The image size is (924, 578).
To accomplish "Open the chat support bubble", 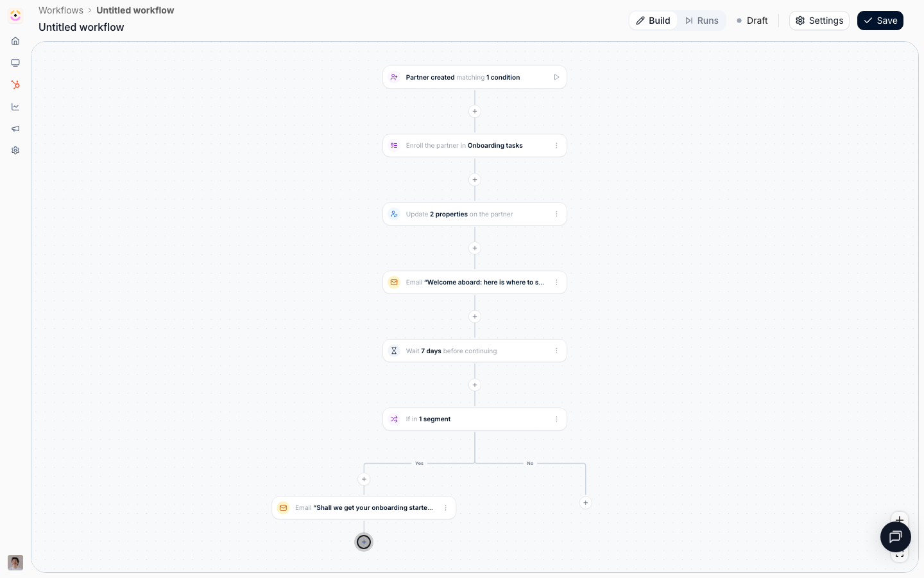I will tap(896, 537).
